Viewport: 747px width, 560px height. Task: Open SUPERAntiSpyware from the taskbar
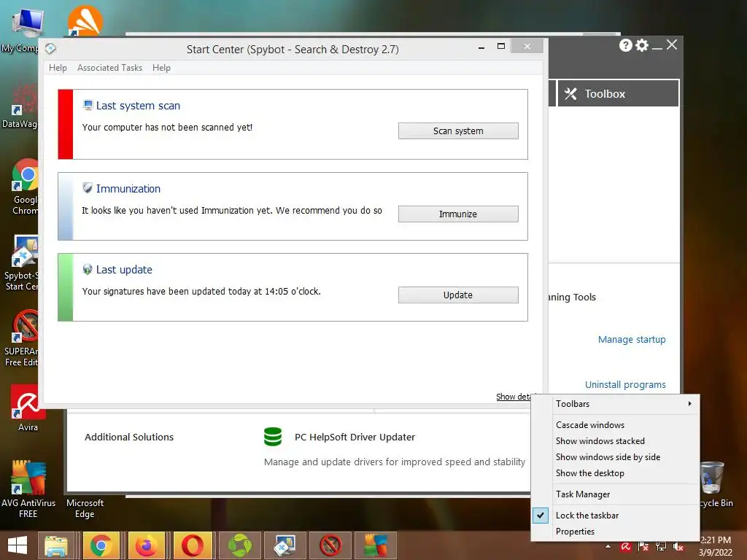point(330,545)
